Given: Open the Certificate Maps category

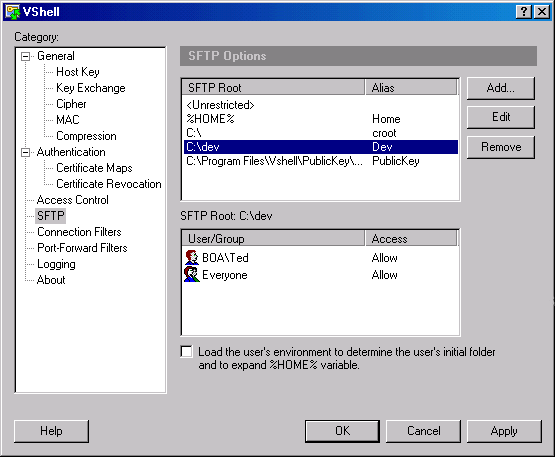Looking at the screenshot, I should click(x=94, y=168).
